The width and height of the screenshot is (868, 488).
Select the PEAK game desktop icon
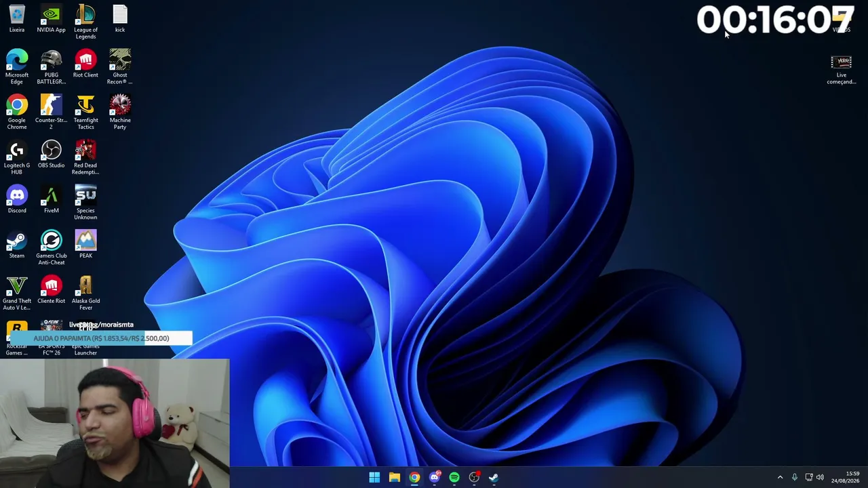[85, 245]
